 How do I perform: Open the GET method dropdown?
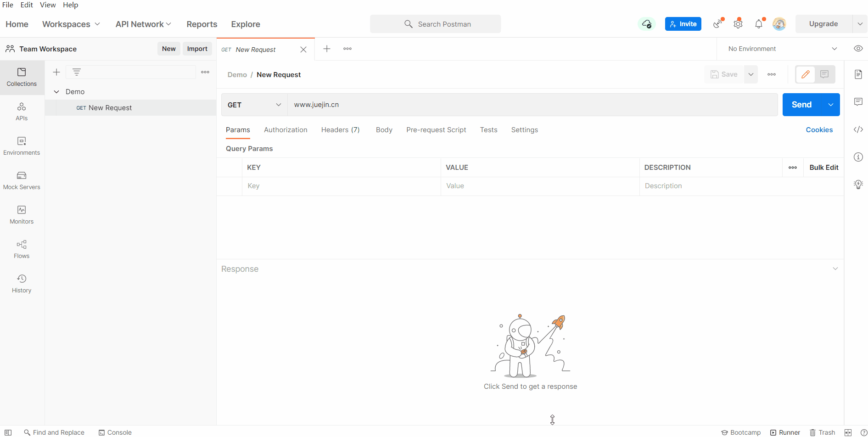point(254,105)
